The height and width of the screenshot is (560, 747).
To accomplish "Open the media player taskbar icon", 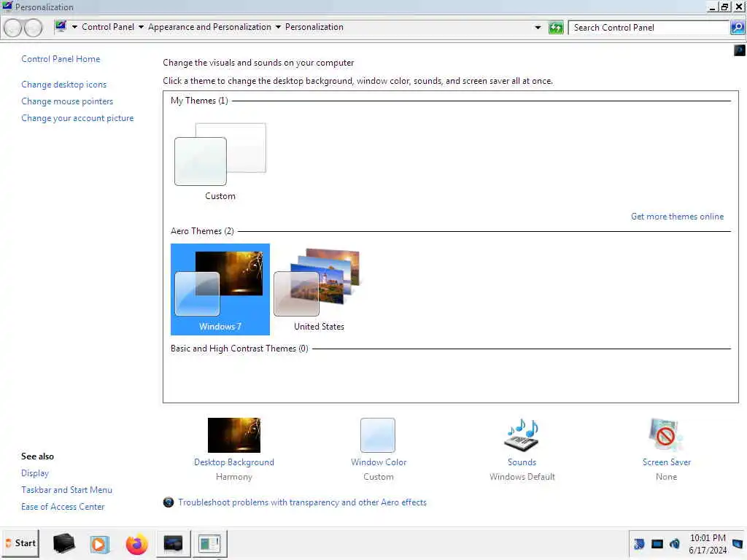I will [x=99, y=544].
